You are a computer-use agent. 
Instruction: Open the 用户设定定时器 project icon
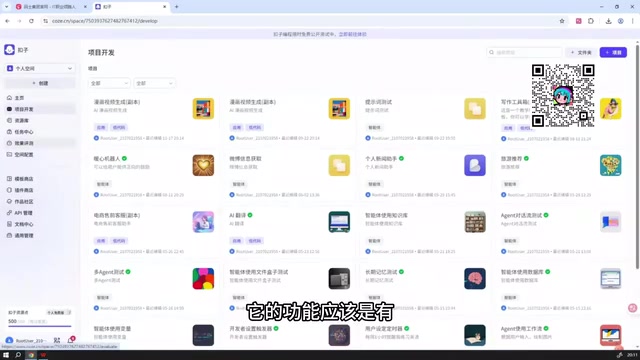pyautogui.click(x=475, y=335)
